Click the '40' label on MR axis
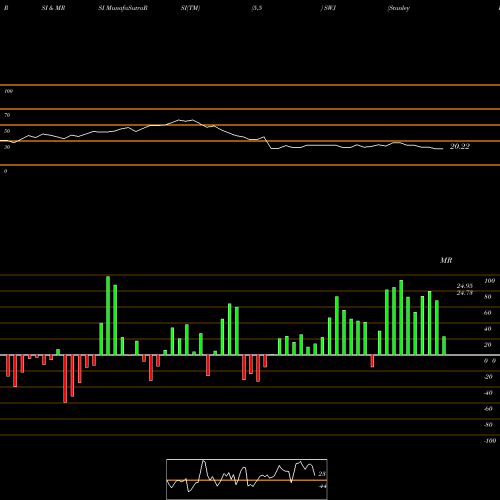Viewport: 500px width, 500px height. [x=487, y=329]
